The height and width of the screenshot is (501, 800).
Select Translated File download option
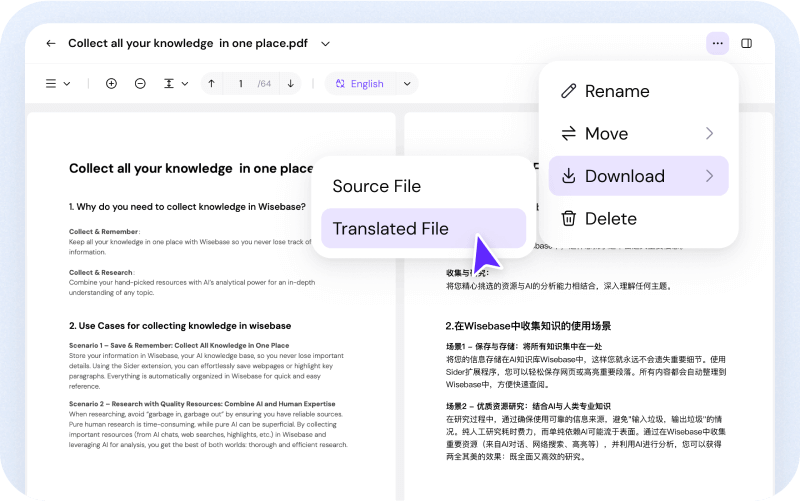(423, 229)
